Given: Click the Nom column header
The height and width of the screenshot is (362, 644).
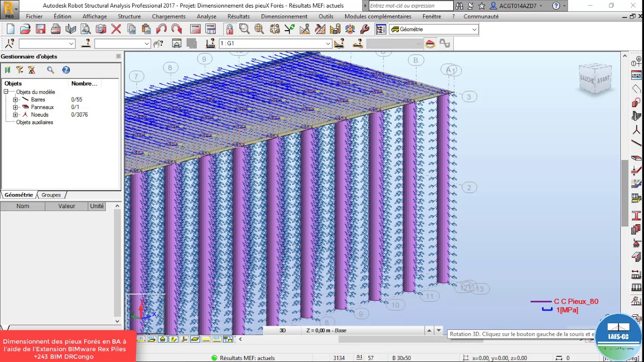Looking at the screenshot, I should [23, 206].
